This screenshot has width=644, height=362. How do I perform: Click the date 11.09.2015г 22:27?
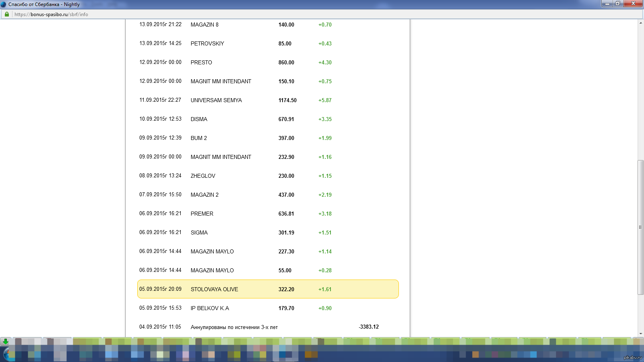160,100
